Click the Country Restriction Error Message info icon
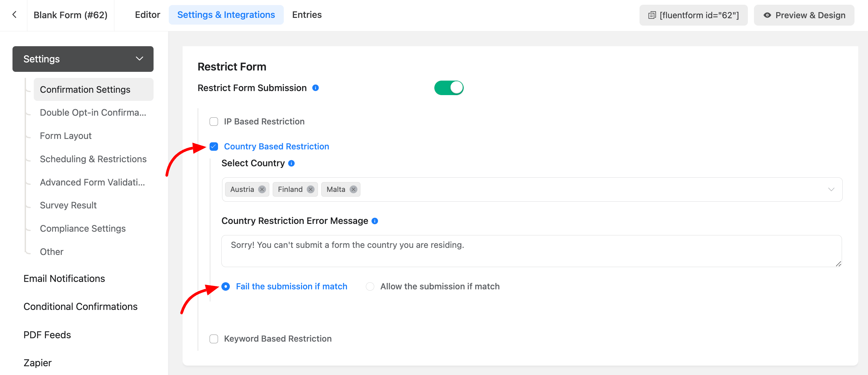The height and width of the screenshot is (375, 868). pyautogui.click(x=375, y=221)
